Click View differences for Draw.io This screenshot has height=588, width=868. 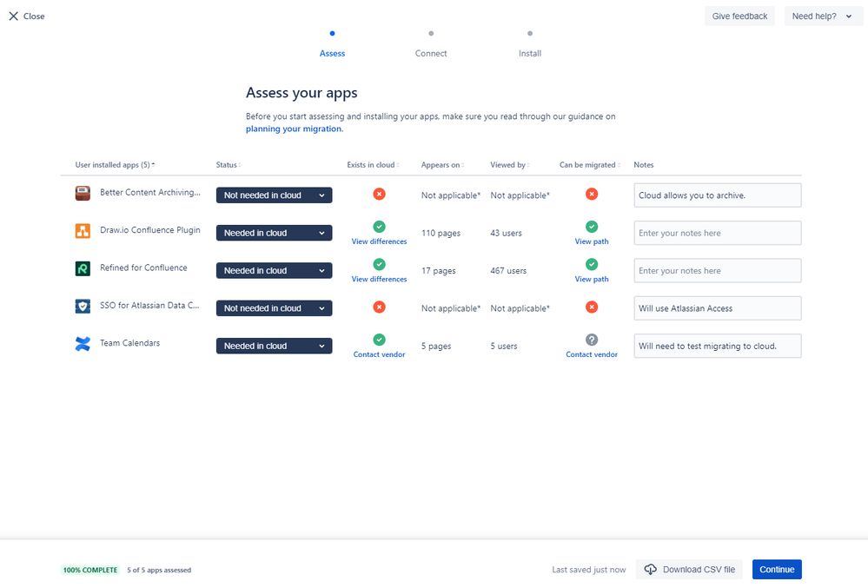click(379, 241)
